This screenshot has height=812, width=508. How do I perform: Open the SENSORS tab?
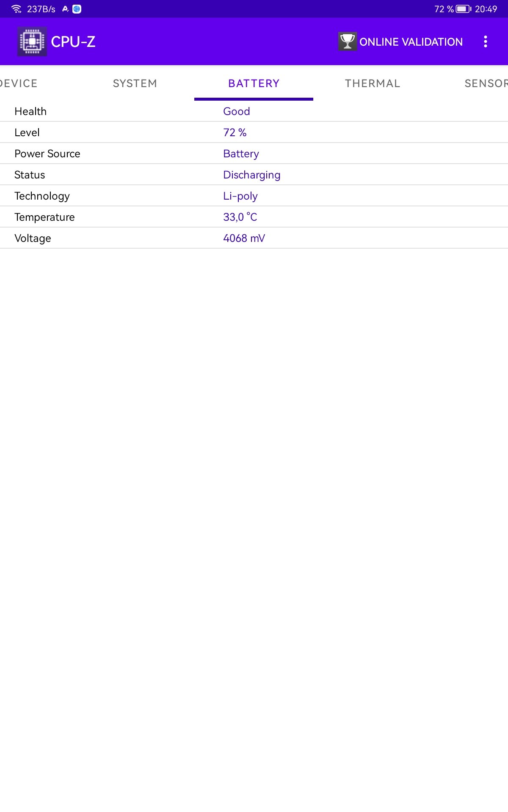(x=486, y=83)
